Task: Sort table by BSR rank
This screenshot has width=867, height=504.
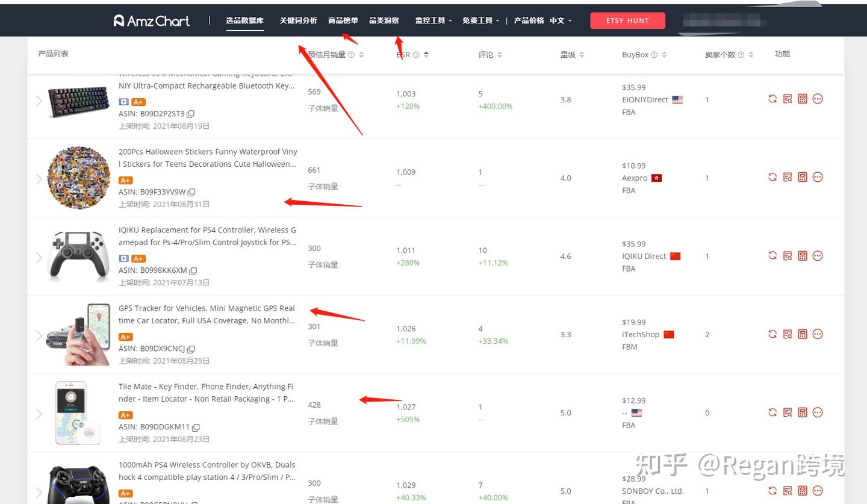Action: (426, 55)
